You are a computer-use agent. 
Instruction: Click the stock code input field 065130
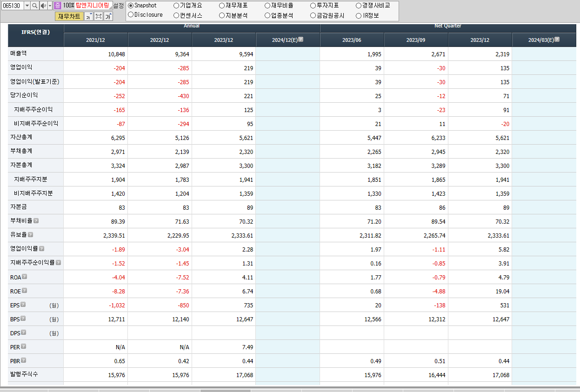[12, 6]
